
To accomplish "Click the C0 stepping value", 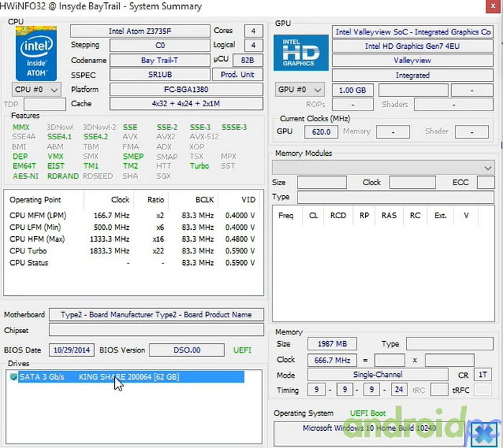I will coord(160,45).
